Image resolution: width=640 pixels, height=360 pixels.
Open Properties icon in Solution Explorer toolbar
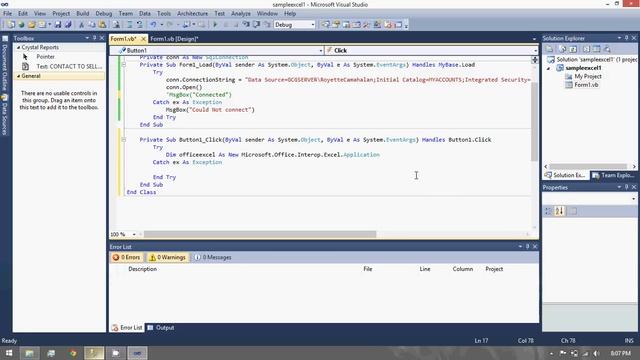[x=549, y=49]
